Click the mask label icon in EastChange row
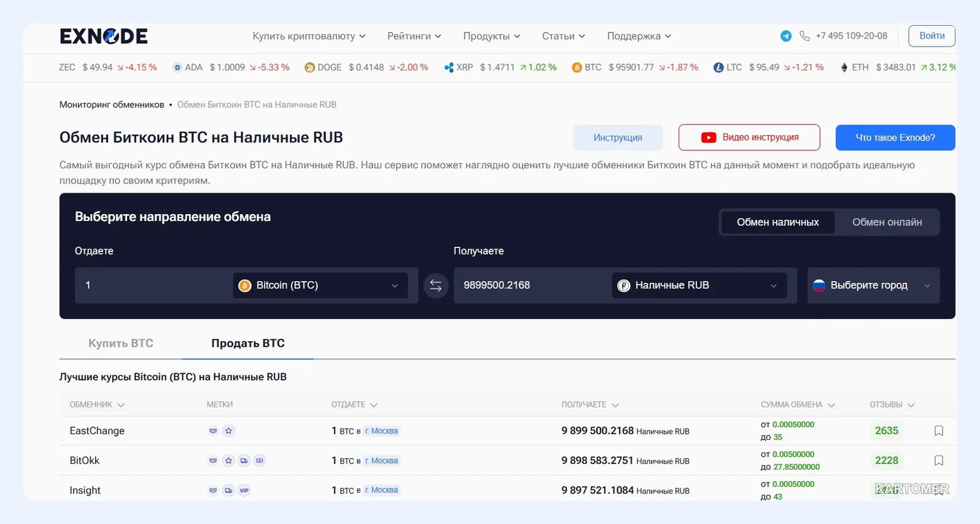Image resolution: width=980 pixels, height=524 pixels. (213, 431)
